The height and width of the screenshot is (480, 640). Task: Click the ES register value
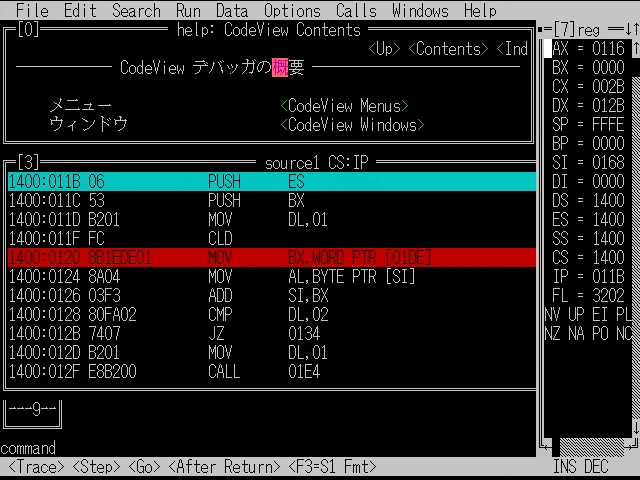[x=608, y=219]
